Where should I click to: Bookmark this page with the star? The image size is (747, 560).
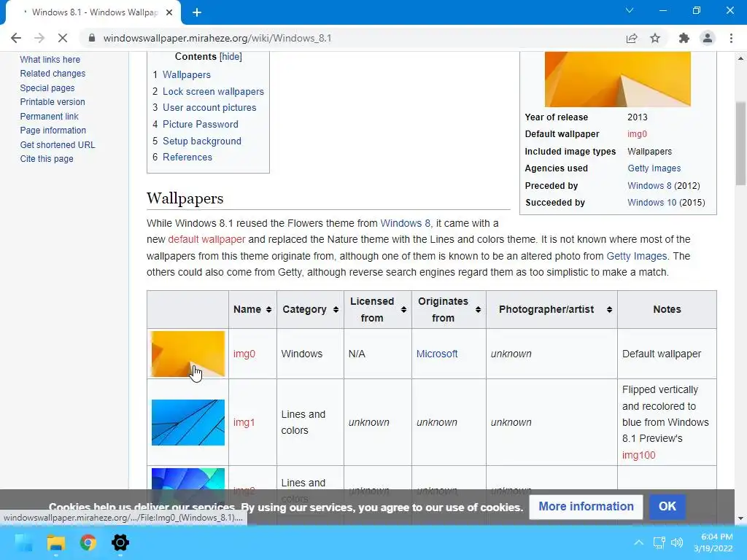click(655, 38)
